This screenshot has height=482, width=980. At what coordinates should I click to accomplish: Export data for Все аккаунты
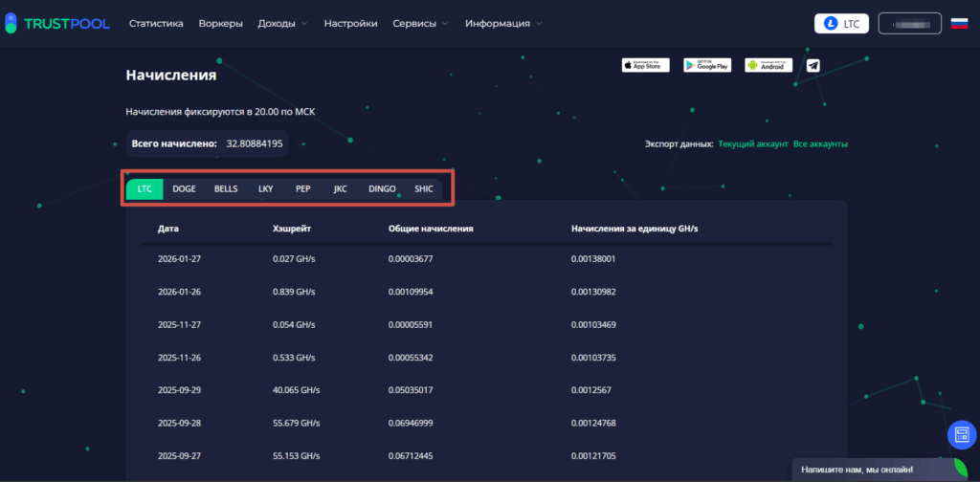[820, 144]
